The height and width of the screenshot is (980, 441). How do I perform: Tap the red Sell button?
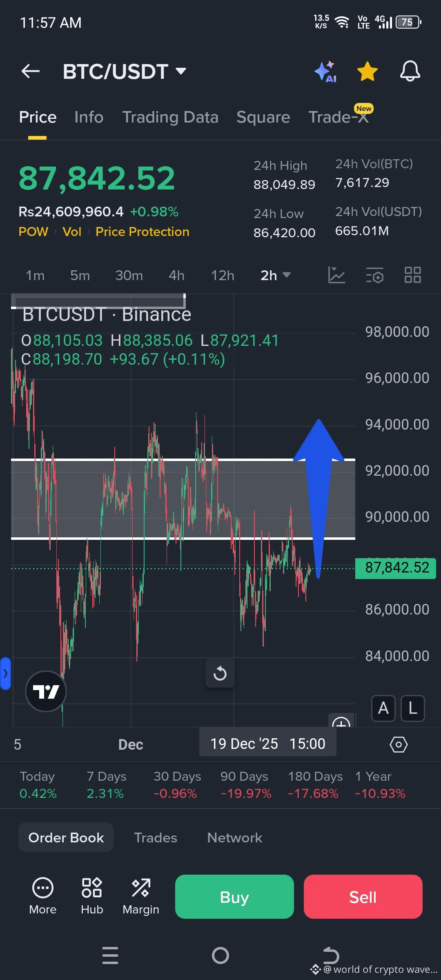coord(363,897)
